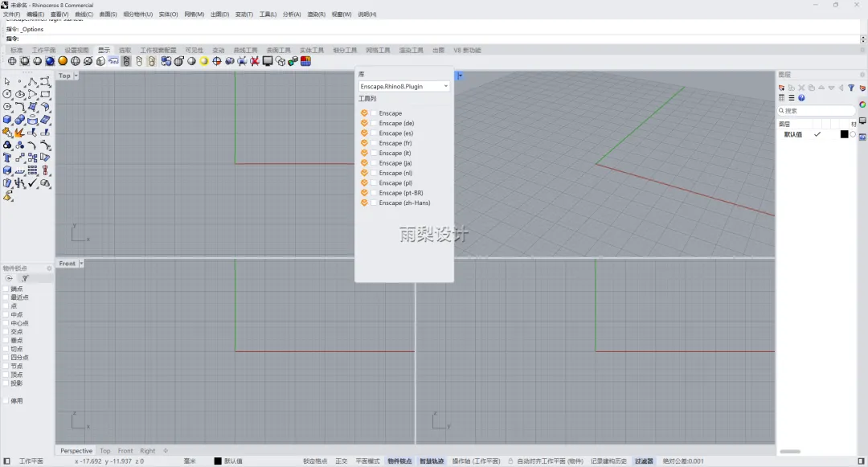Image resolution: width=868 pixels, height=467 pixels.
Task: Click the red crosshair target icon
Action: 216,61
